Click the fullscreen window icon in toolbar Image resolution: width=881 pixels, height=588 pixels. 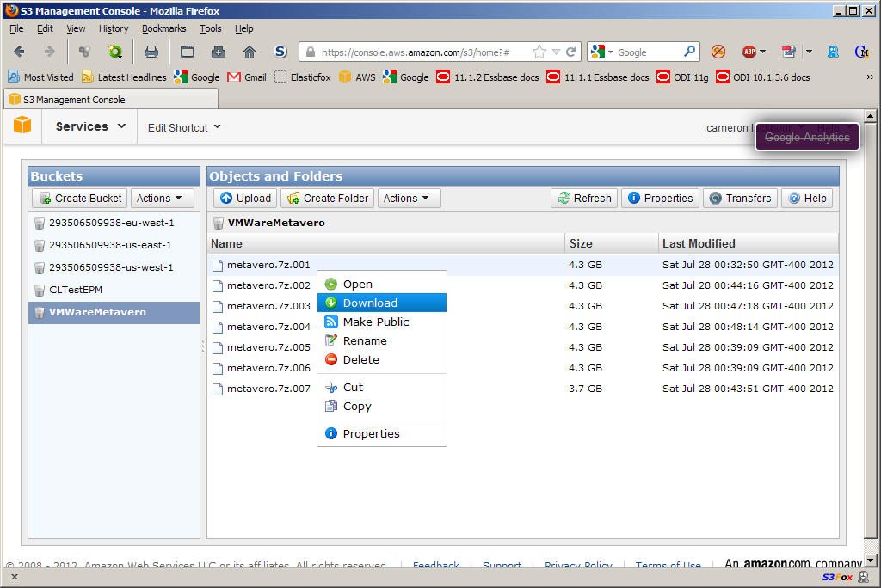coord(187,52)
